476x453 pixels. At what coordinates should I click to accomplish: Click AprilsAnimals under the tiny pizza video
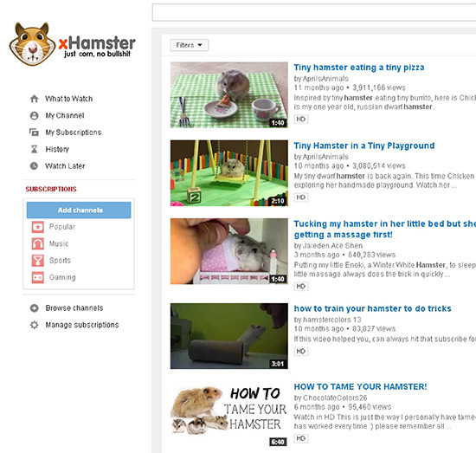[325, 79]
